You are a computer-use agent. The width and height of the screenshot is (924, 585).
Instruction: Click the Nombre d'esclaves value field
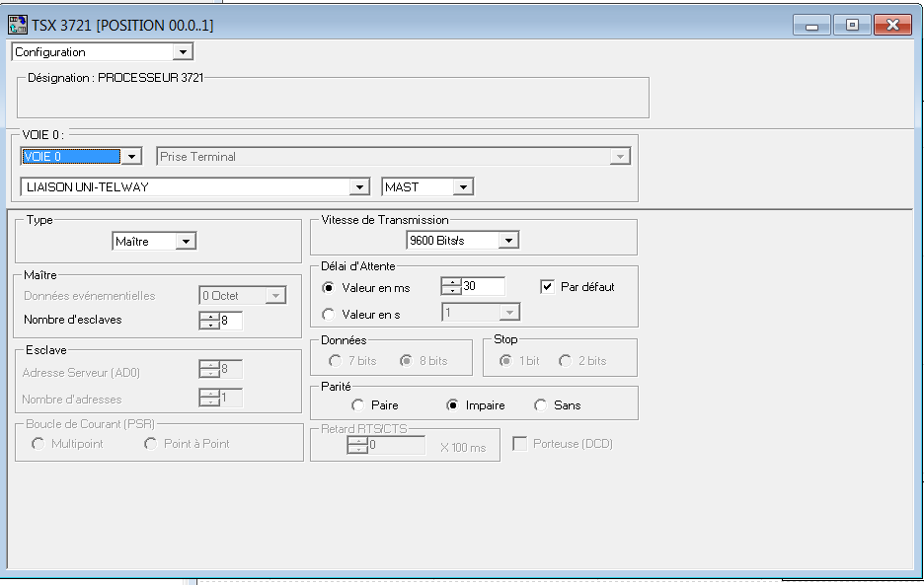tap(230, 320)
